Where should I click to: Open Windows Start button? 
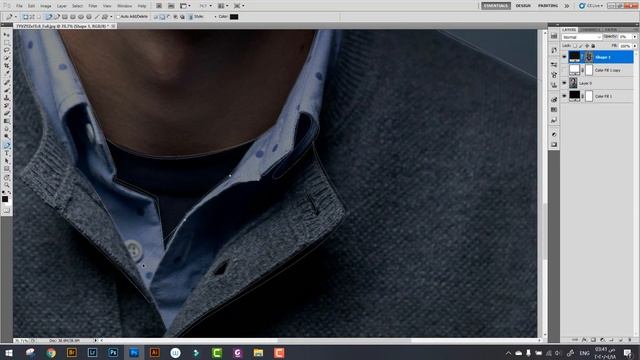coord(9,353)
